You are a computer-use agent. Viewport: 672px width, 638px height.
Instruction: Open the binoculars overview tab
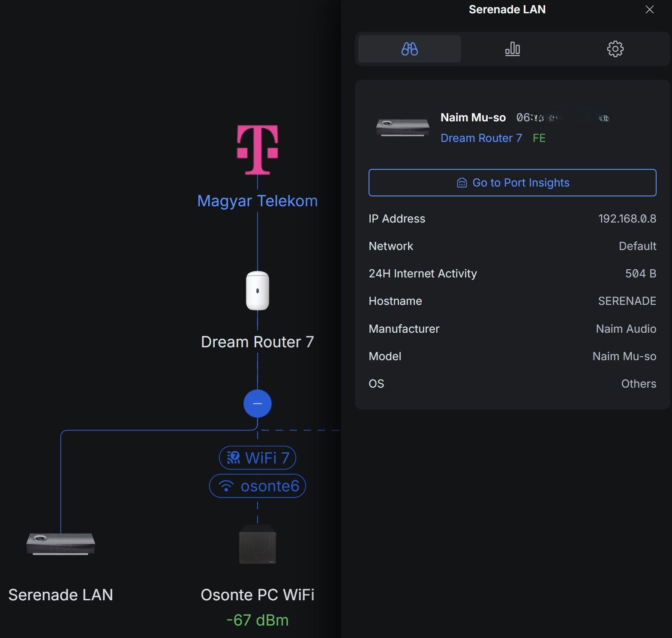click(x=409, y=49)
